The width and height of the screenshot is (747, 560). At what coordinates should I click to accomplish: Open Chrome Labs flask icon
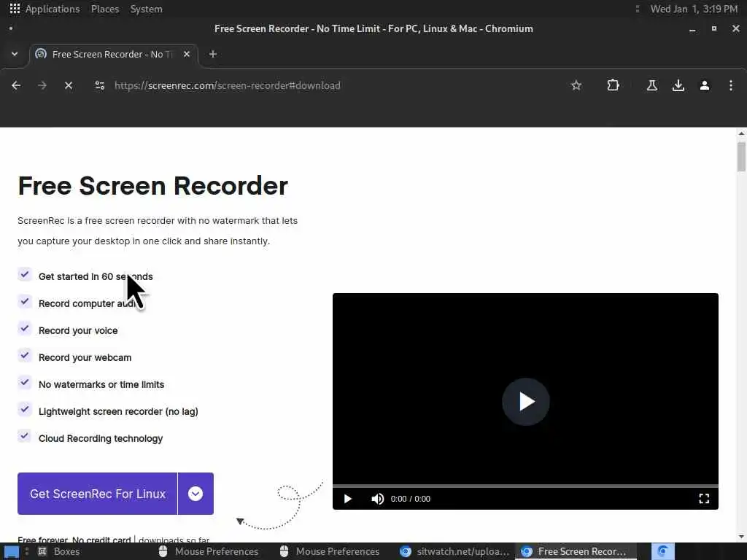pyautogui.click(x=652, y=86)
